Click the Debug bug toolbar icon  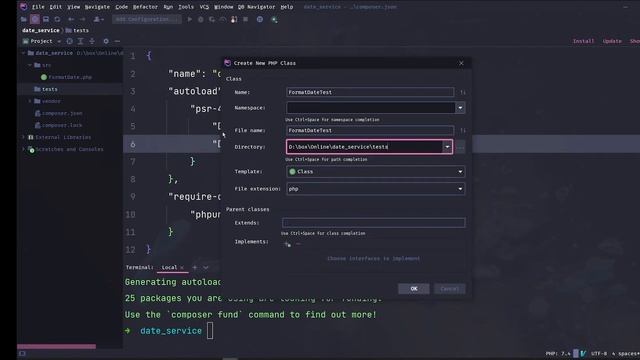click(200, 19)
